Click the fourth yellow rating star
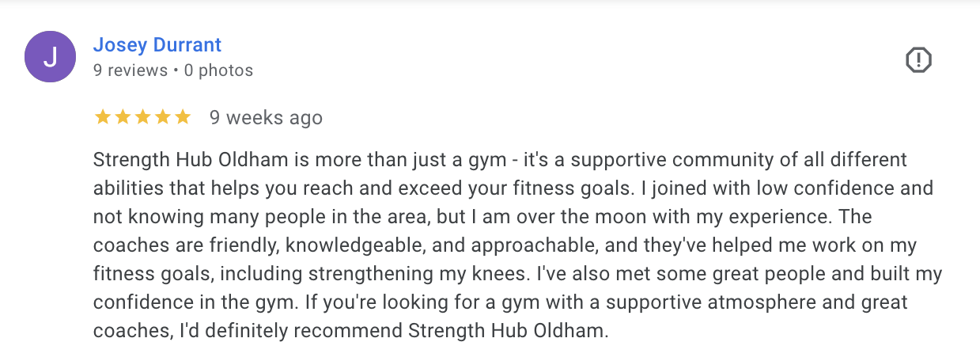This screenshot has height=361, width=980. pos(162,118)
